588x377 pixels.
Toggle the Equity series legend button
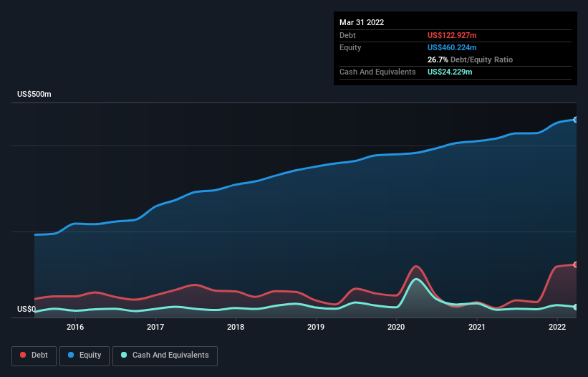pyautogui.click(x=85, y=355)
